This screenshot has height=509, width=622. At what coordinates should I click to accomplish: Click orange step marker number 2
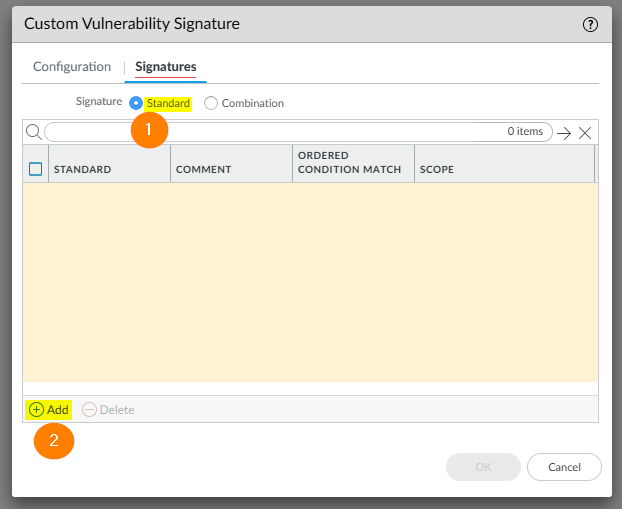pos(54,440)
